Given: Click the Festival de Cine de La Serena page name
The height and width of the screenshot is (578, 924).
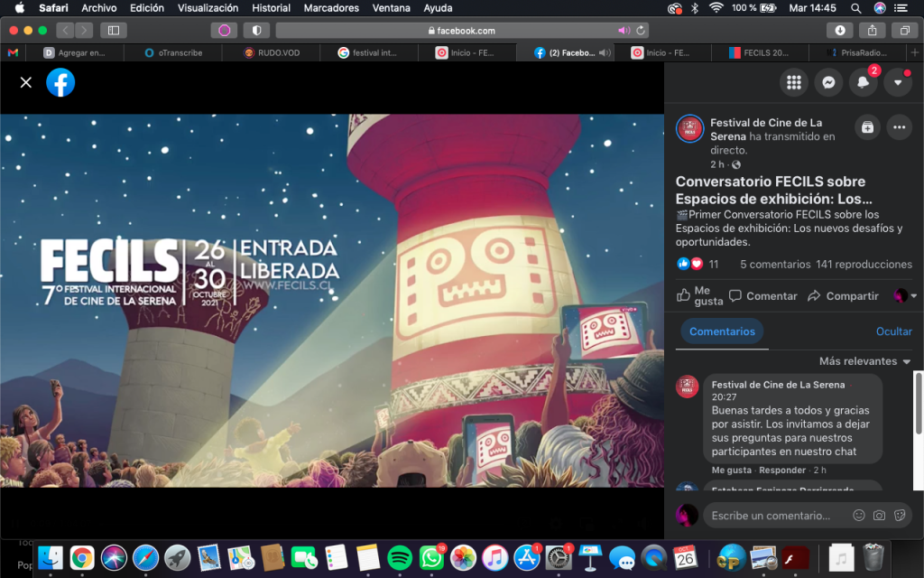Looking at the screenshot, I should tap(766, 129).
